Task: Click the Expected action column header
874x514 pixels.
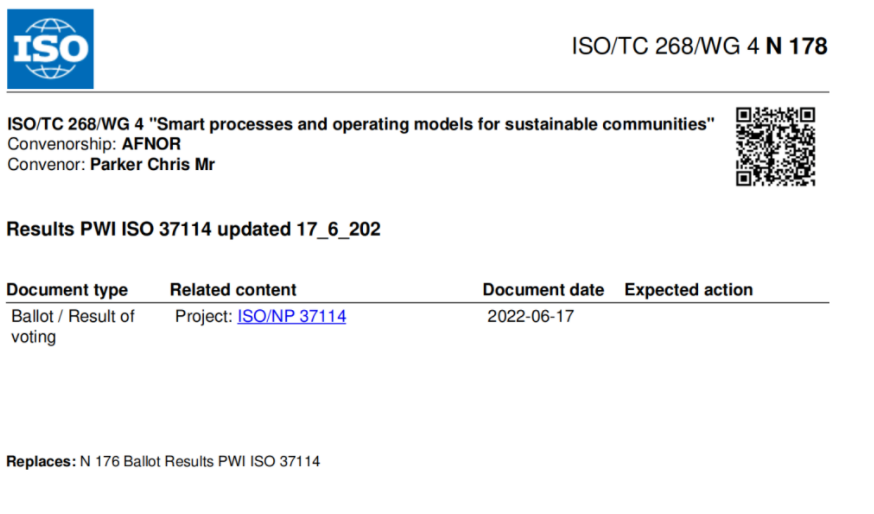Action: [688, 290]
